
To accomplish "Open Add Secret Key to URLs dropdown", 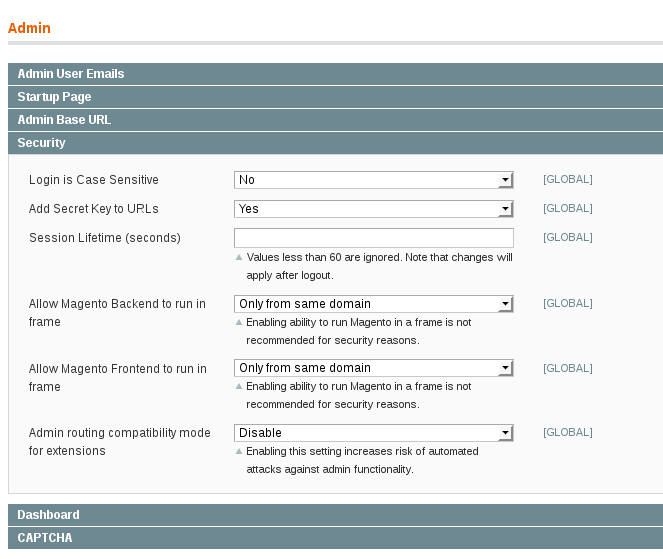I will [374, 209].
